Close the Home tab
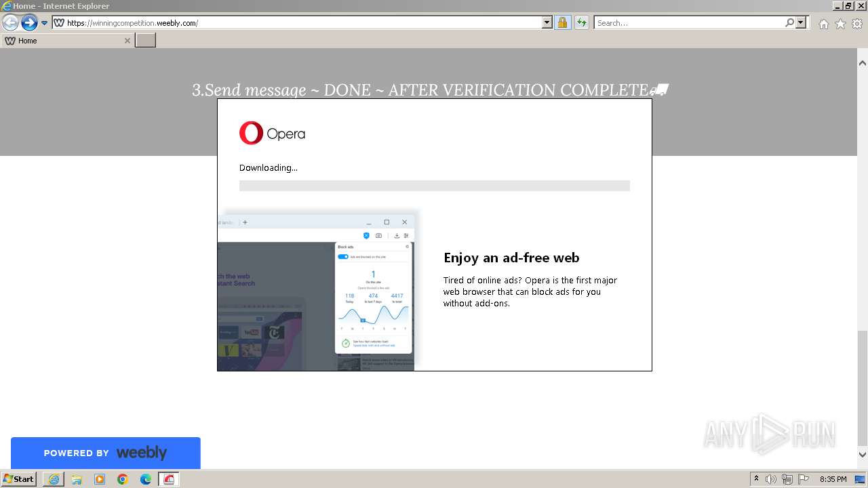The height and width of the screenshot is (488, 868). click(127, 41)
